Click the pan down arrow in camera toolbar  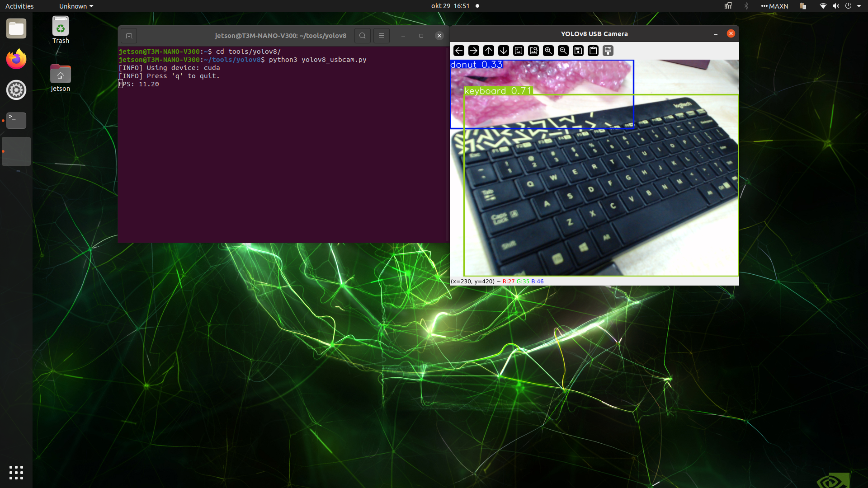(504, 51)
